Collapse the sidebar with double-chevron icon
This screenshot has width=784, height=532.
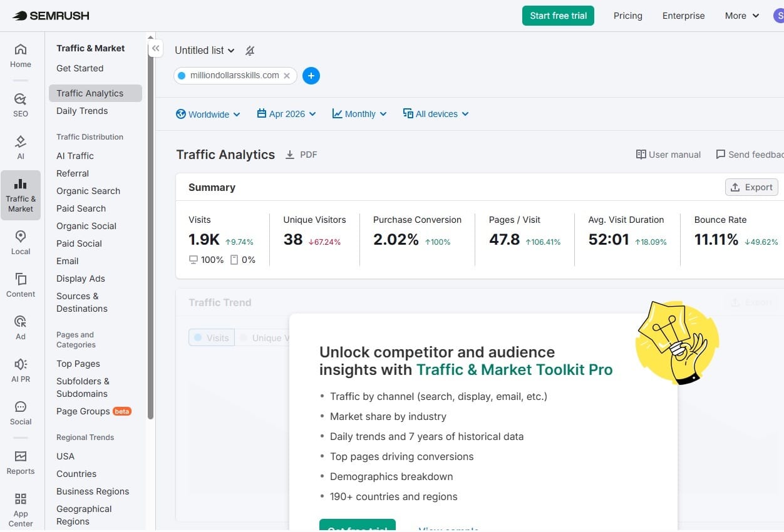click(155, 48)
